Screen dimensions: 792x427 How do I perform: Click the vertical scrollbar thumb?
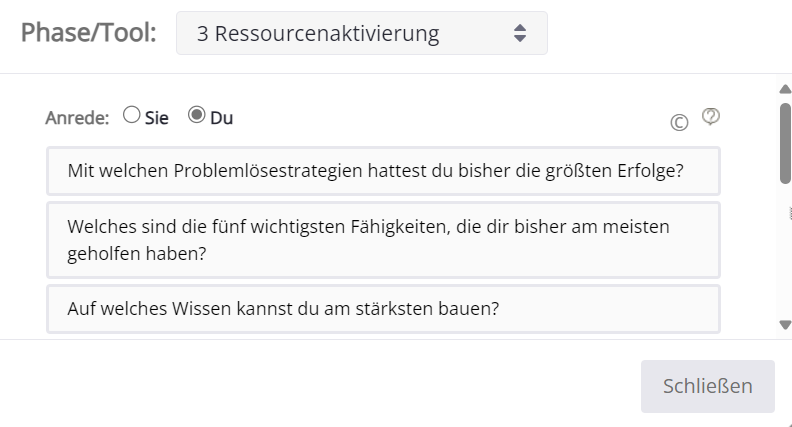pyautogui.click(x=785, y=144)
